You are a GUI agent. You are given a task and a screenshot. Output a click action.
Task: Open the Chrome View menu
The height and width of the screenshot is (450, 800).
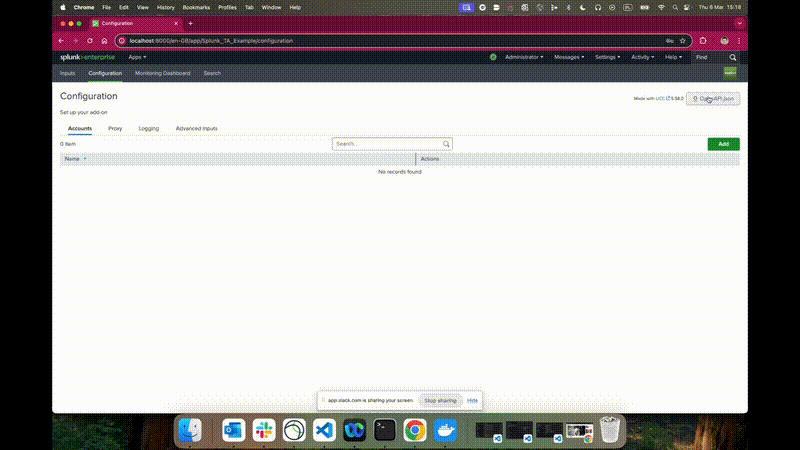(142, 8)
